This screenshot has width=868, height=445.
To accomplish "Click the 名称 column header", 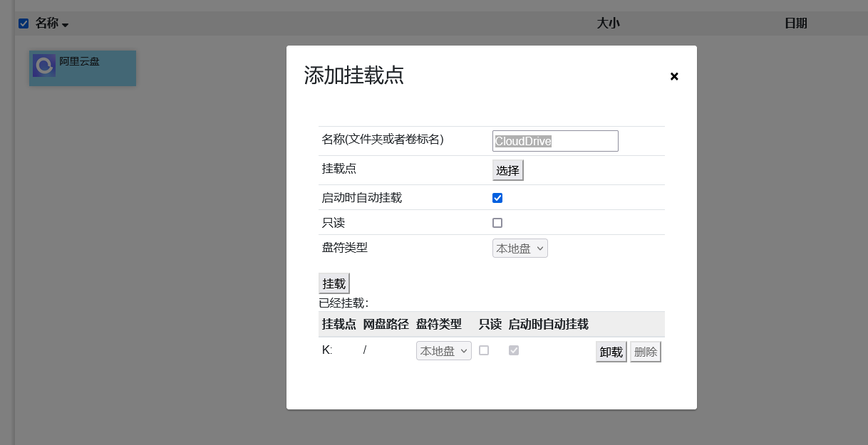I will (x=47, y=23).
